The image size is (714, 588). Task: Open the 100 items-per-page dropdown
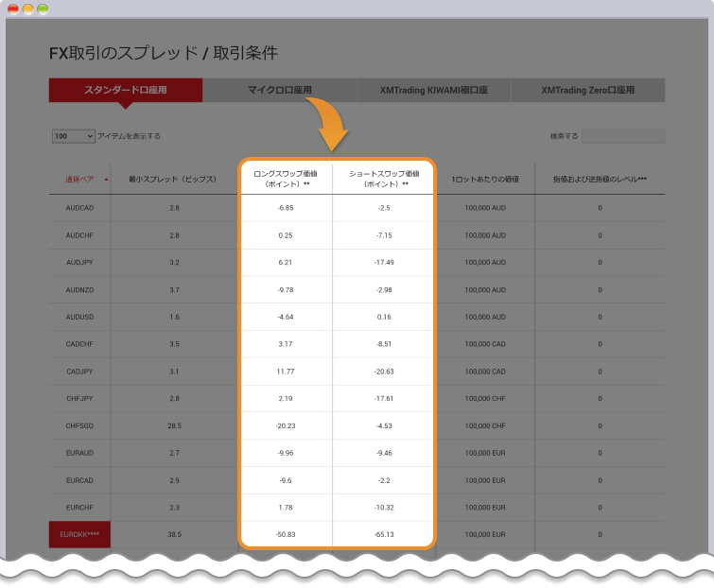pyautogui.click(x=74, y=136)
